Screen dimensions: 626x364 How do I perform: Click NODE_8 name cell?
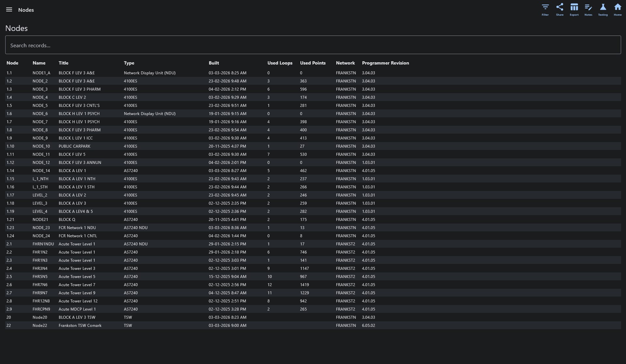pos(40,130)
